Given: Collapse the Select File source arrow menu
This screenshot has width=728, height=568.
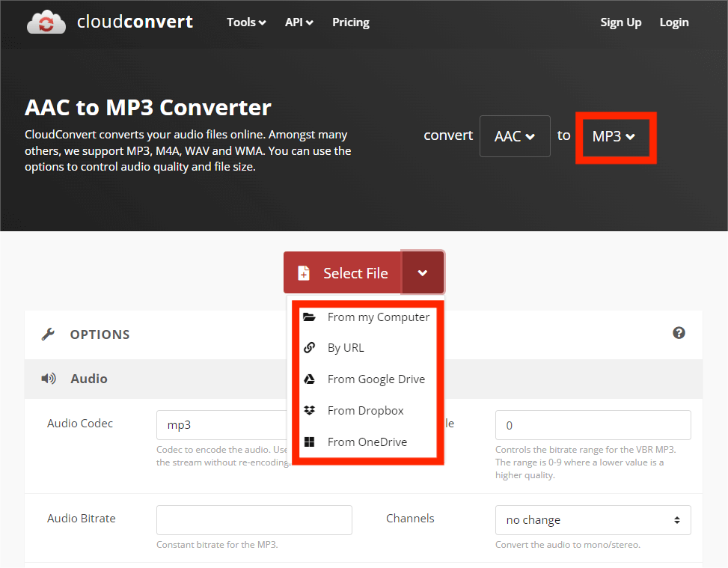Looking at the screenshot, I should coord(423,273).
